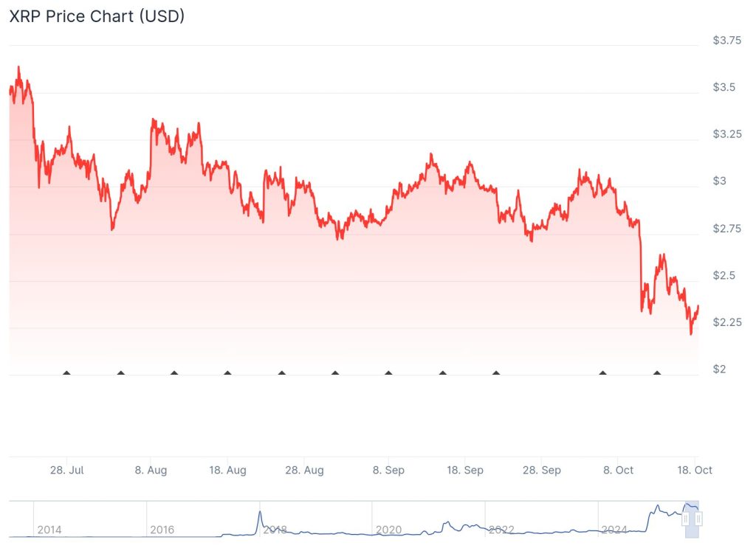The width and height of the screenshot is (756, 551).
Task: Click 2022 area in the overview navigator
Action: pos(501,530)
